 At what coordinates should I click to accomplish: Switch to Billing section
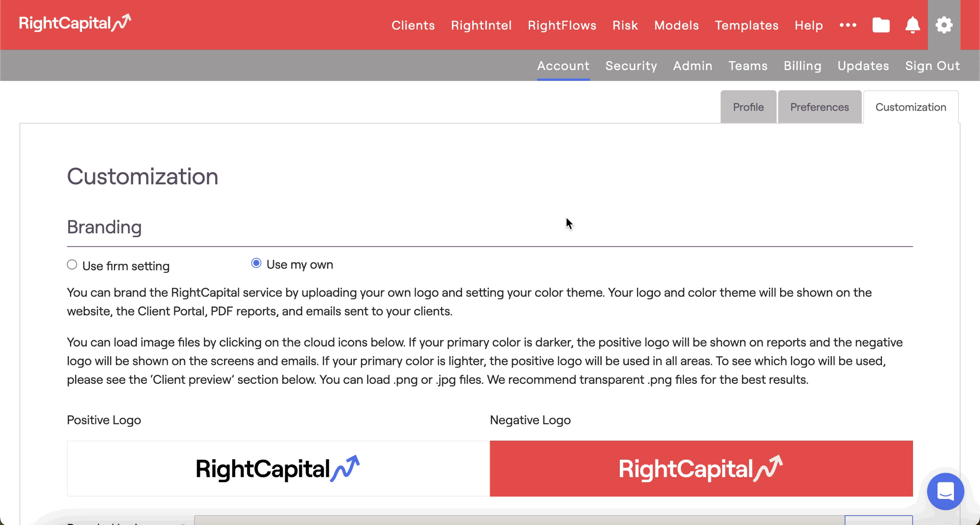803,66
